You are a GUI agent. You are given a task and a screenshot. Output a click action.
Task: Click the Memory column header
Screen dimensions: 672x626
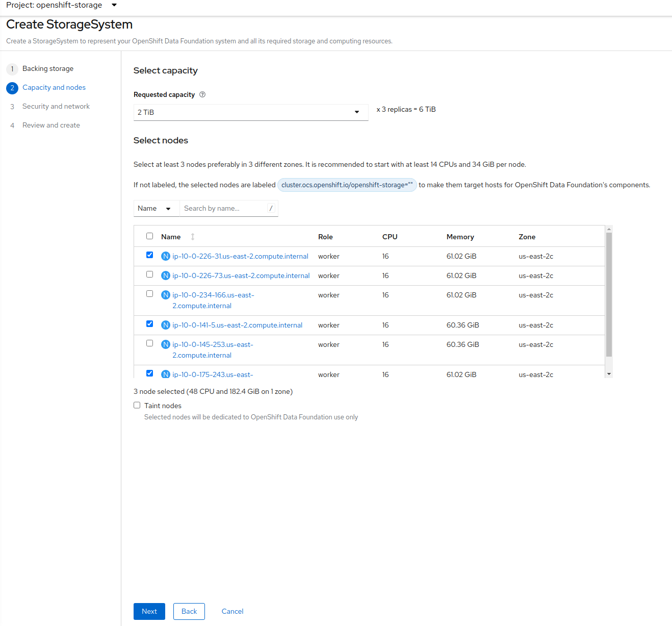(x=460, y=237)
